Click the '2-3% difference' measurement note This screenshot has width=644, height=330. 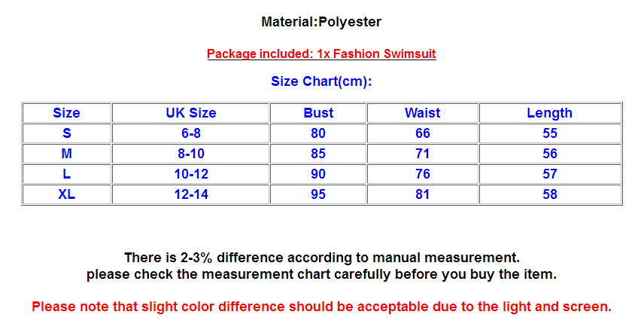coord(321,258)
